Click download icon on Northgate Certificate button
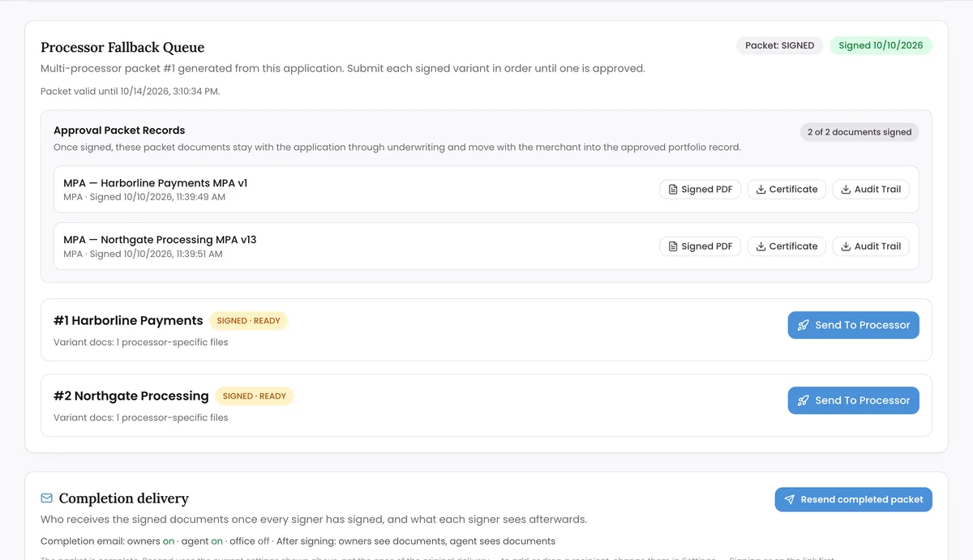This screenshot has height=560, width=973. point(761,246)
